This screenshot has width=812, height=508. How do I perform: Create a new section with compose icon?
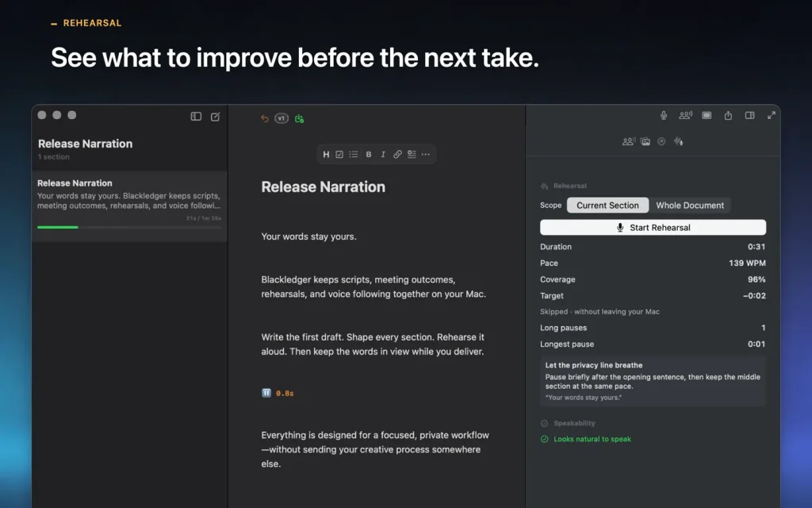click(216, 117)
